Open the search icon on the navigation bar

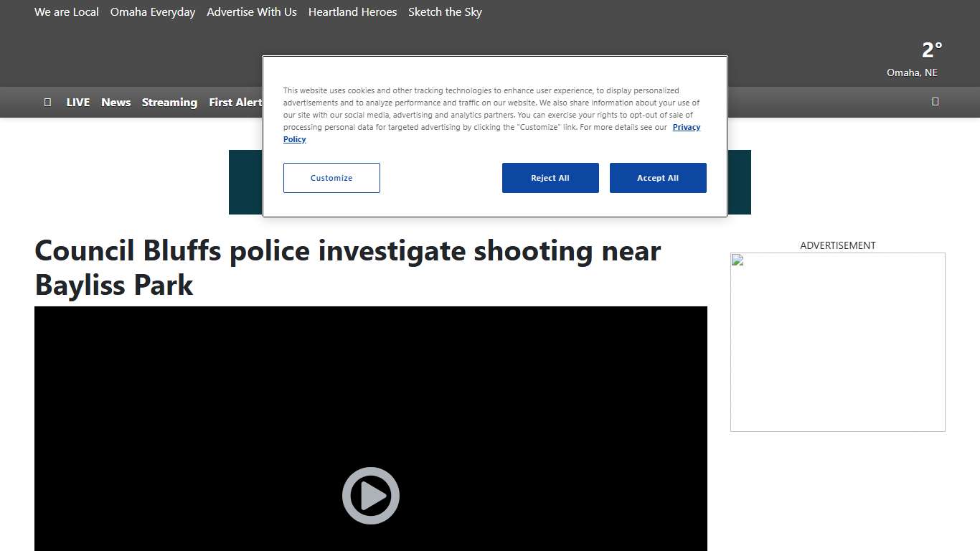click(935, 102)
